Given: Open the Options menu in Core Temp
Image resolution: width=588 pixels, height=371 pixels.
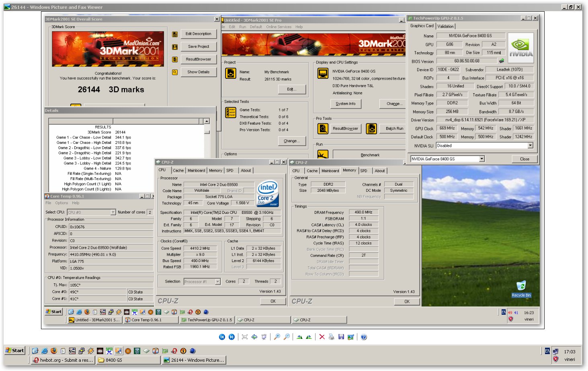Looking at the screenshot, I should tap(61, 203).
